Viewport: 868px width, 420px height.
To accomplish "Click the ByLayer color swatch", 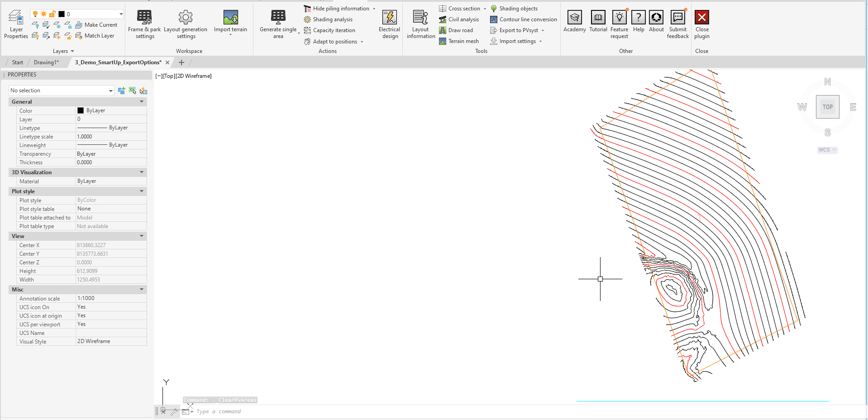I will (81, 110).
